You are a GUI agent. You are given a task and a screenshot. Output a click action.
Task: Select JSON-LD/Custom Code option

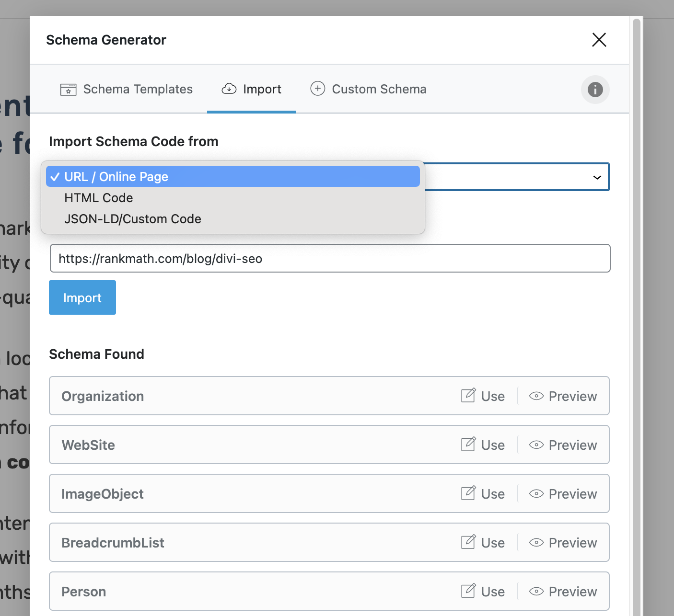(233, 219)
